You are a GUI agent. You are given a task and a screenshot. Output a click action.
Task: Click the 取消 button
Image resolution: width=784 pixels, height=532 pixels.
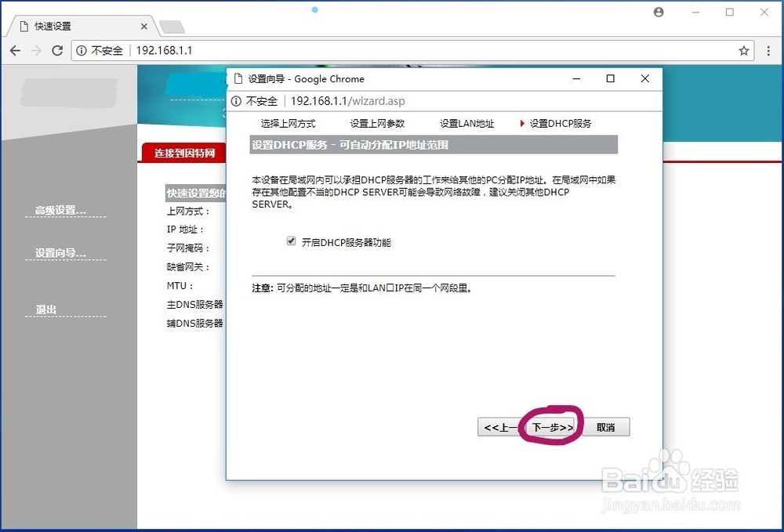point(605,426)
